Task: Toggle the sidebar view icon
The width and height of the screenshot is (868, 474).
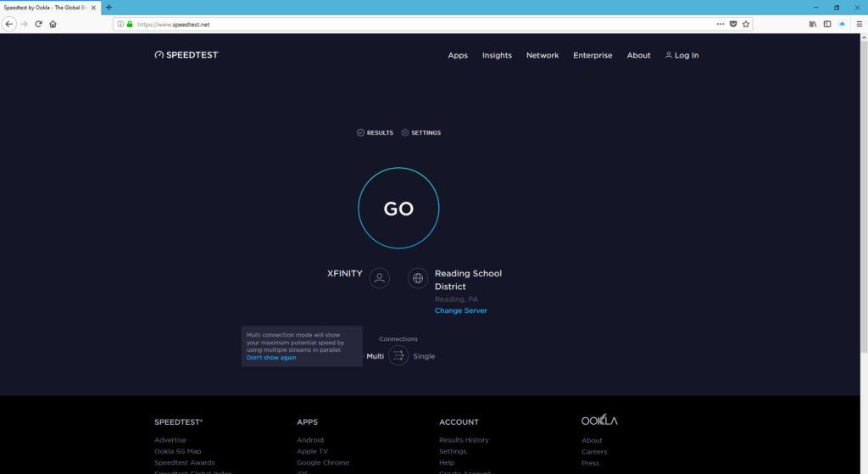Action: click(827, 24)
